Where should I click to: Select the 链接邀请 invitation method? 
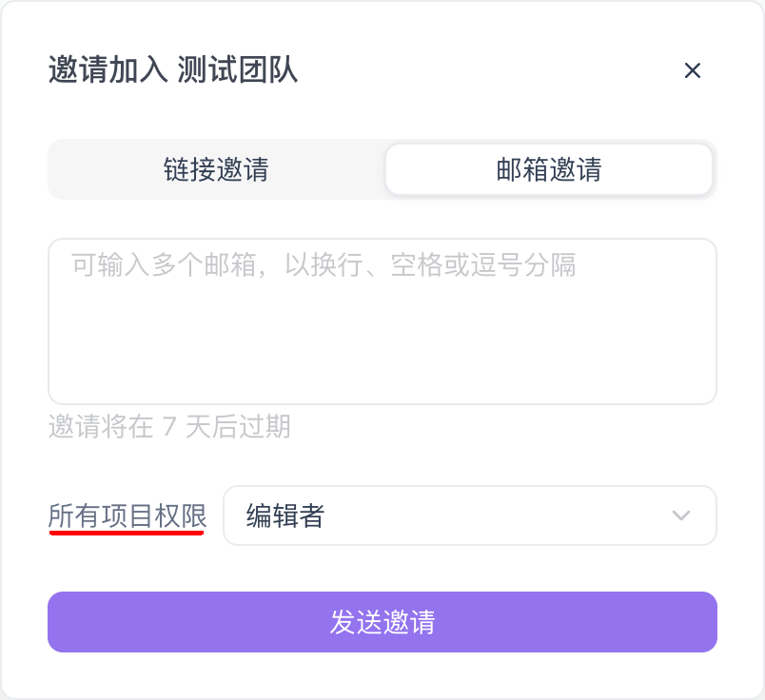pos(215,169)
